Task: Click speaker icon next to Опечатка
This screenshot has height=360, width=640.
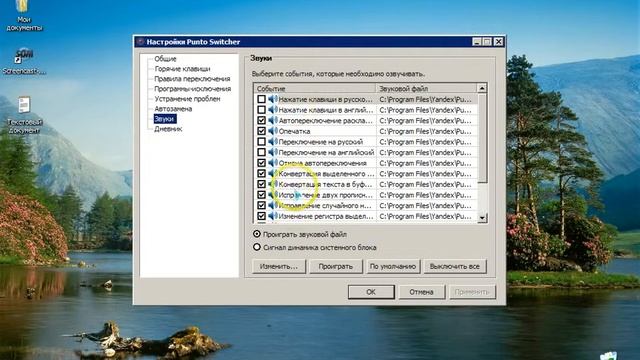Action: [x=273, y=131]
